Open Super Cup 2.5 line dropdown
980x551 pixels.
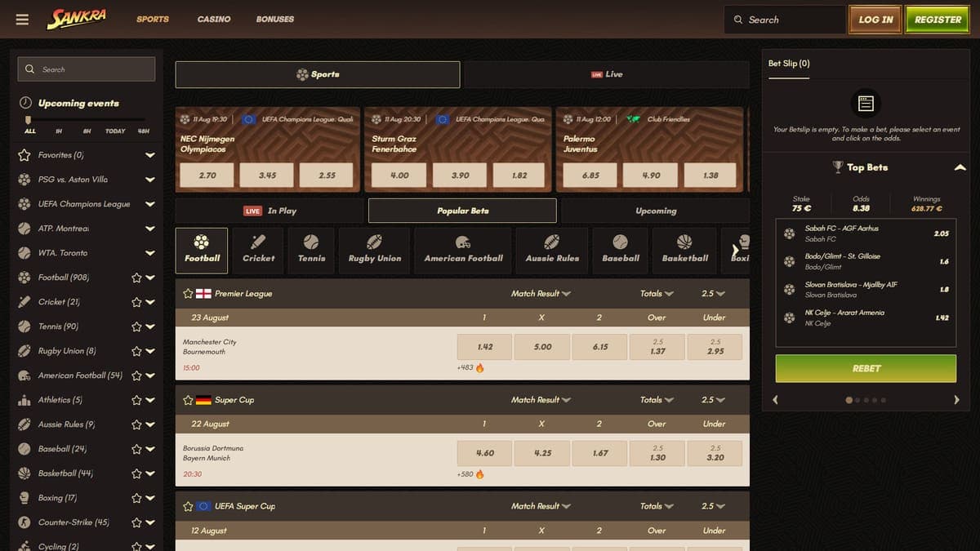(713, 400)
